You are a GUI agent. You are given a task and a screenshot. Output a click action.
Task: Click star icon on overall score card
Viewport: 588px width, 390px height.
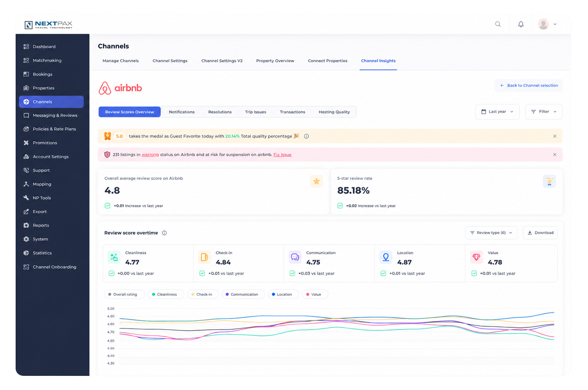click(317, 181)
